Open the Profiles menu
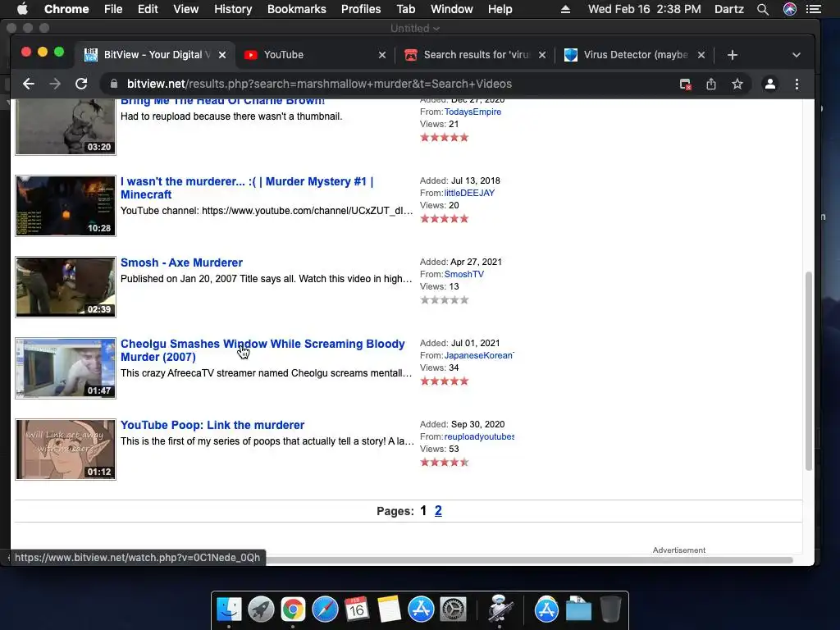 (361, 9)
